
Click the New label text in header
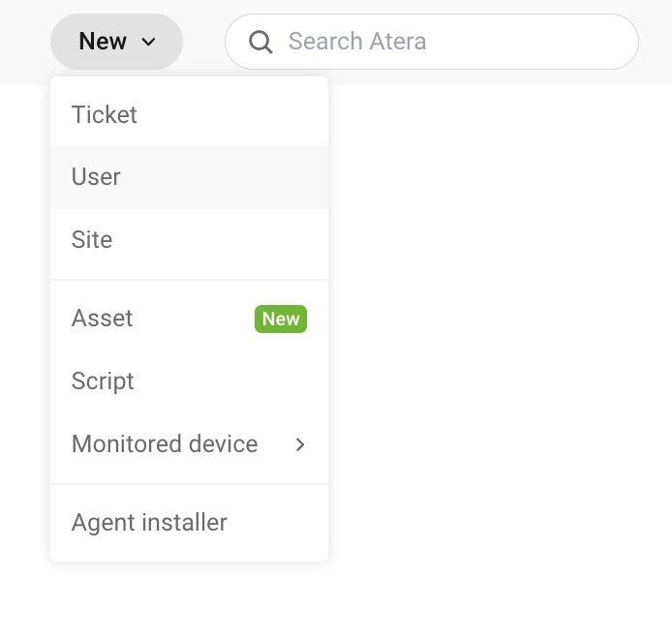pos(103,42)
